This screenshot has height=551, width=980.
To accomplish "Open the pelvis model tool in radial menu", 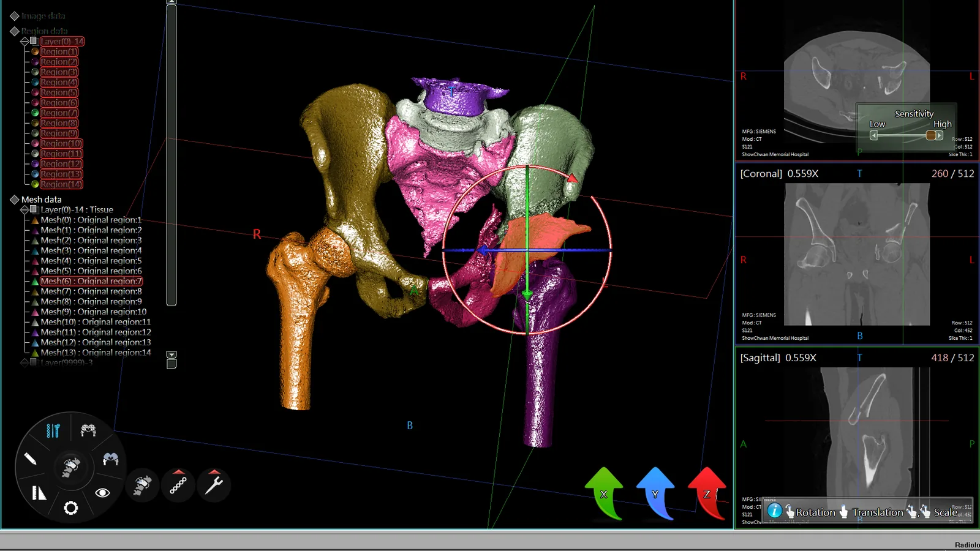I will (88, 430).
